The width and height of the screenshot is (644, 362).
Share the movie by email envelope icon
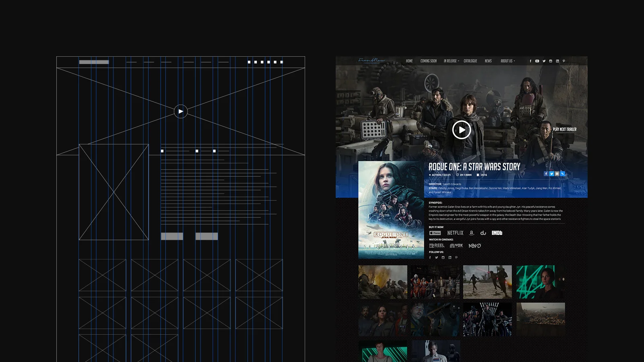pos(557,174)
